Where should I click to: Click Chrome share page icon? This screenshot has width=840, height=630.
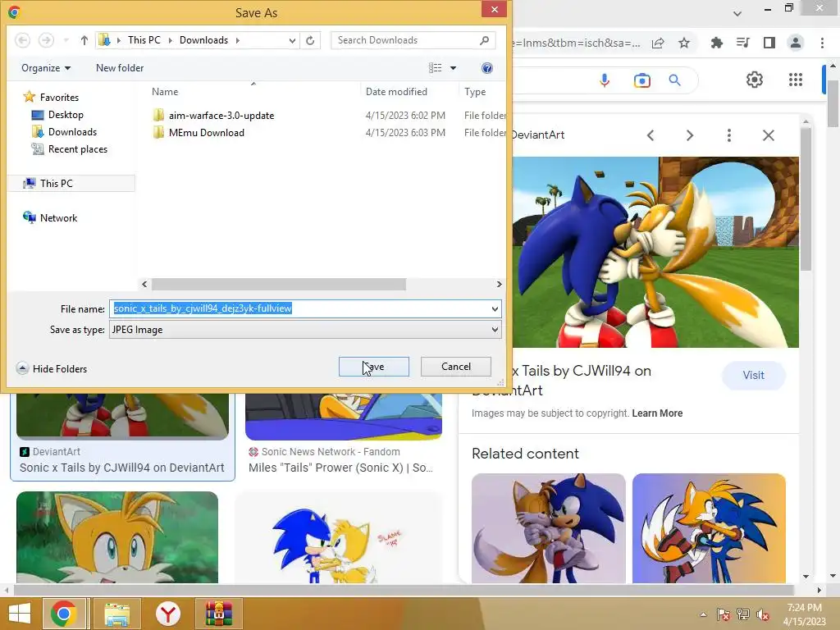[x=658, y=43]
